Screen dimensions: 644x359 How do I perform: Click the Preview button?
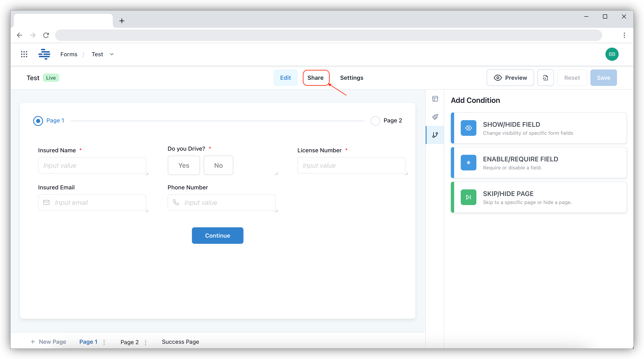tap(510, 78)
